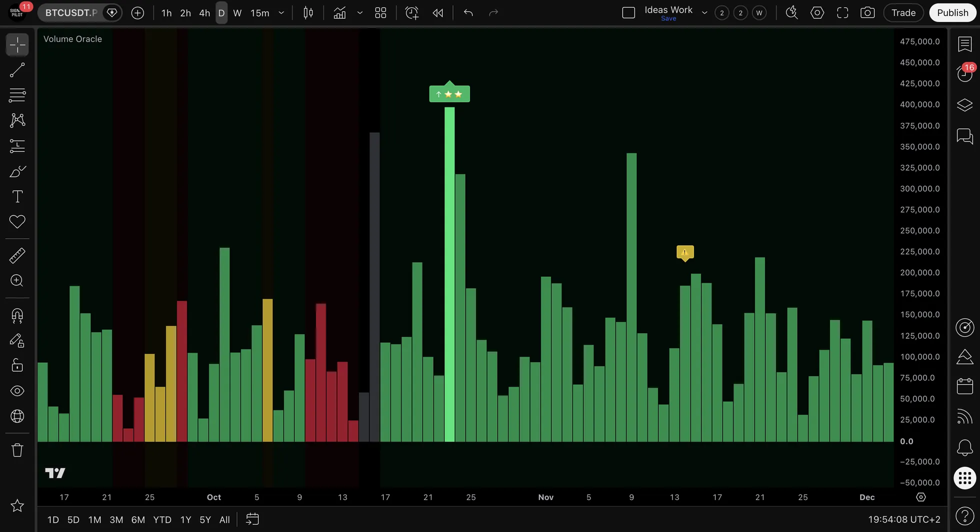Select the ruler measure tool
The height and width of the screenshot is (532, 980).
click(17, 255)
